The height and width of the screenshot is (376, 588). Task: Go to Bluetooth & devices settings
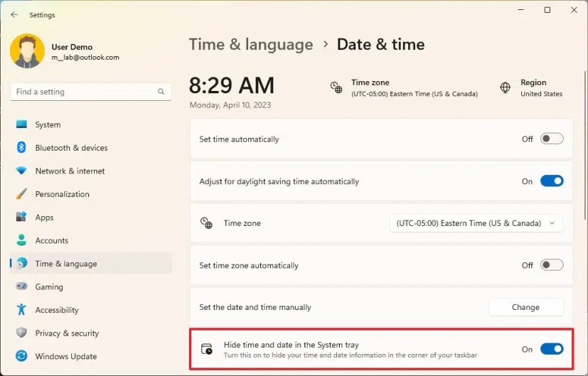91,148
